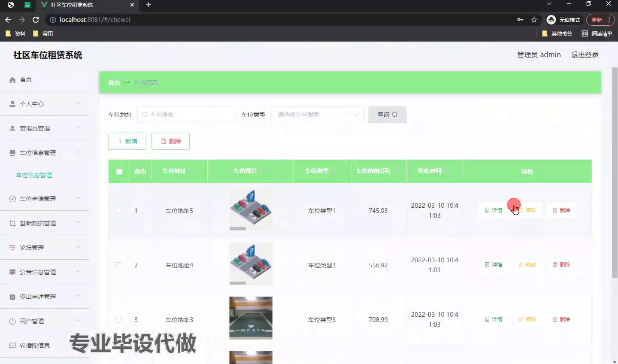Screen dimensions: 618x364
Task: Open 详情 for 车位地址3 row
Action: [x=494, y=319]
